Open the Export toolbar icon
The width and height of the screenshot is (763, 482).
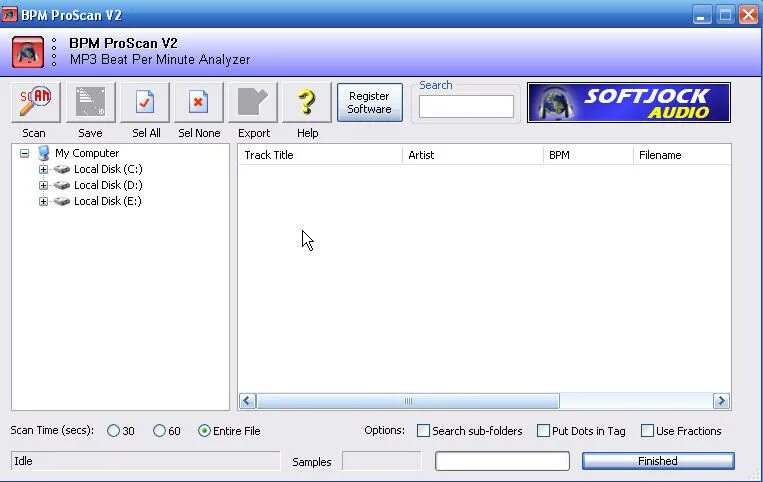pos(253,102)
